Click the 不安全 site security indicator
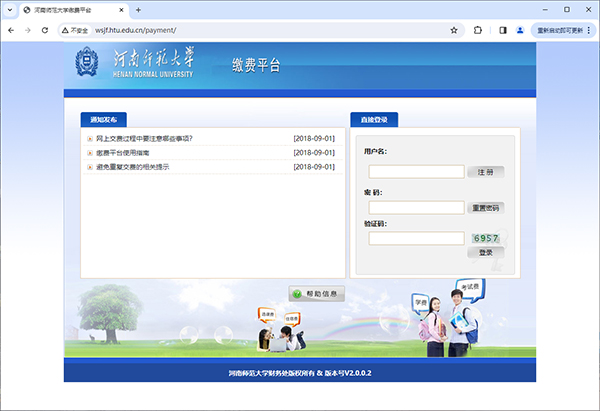600x411 pixels. tap(77, 30)
